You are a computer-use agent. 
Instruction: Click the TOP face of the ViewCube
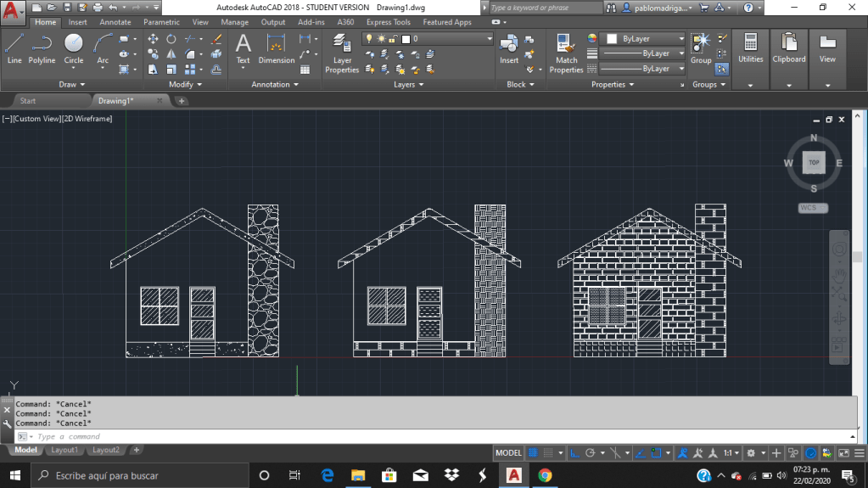(814, 162)
